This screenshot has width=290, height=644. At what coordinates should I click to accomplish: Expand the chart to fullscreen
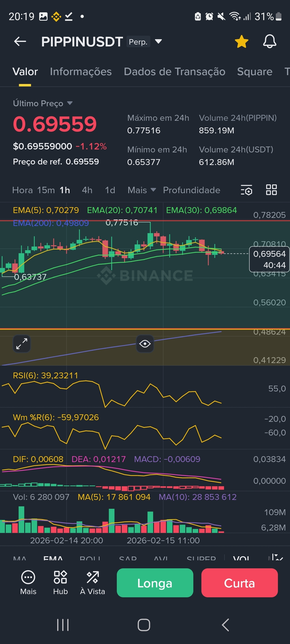22,344
